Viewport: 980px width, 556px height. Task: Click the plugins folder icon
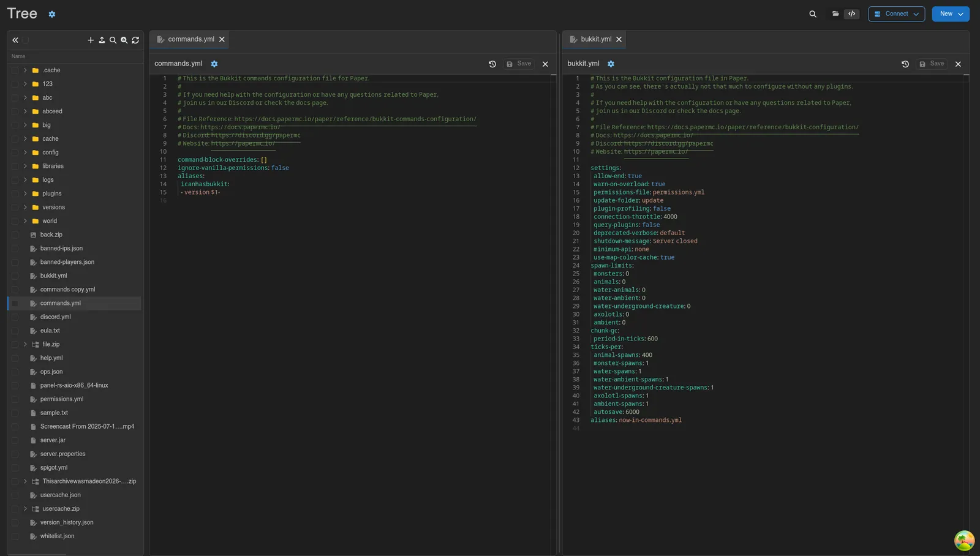point(36,193)
